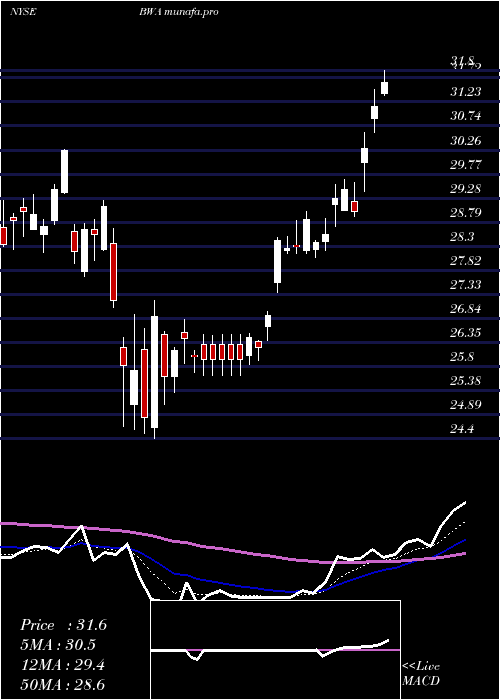Screen dimensions: 500x700
Task: Click the 30.26 price axis label
Action: point(466,141)
